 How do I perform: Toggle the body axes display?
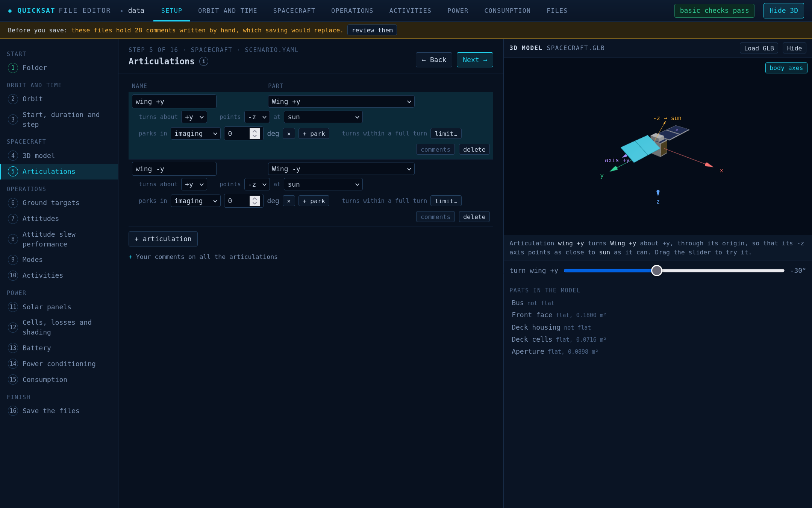[786, 68]
